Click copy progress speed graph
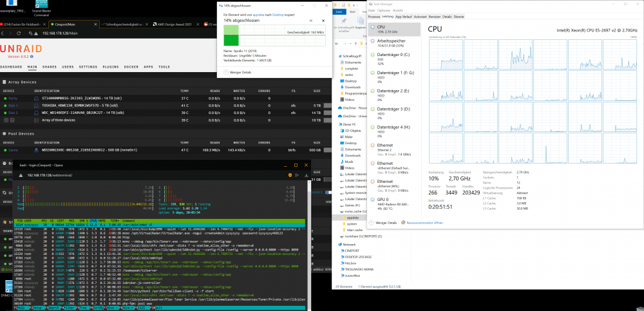This screenshot has height=311, width=644. 274,35
